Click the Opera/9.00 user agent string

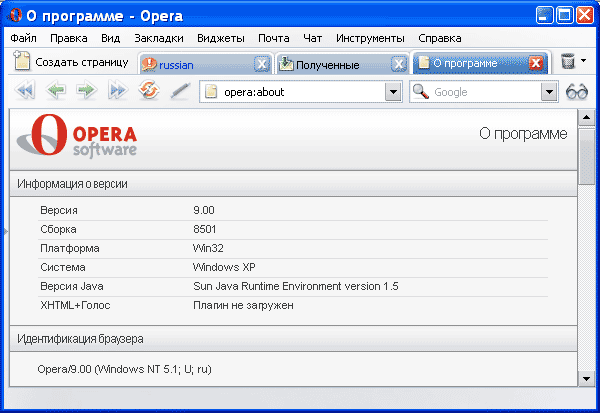(124, 369)
